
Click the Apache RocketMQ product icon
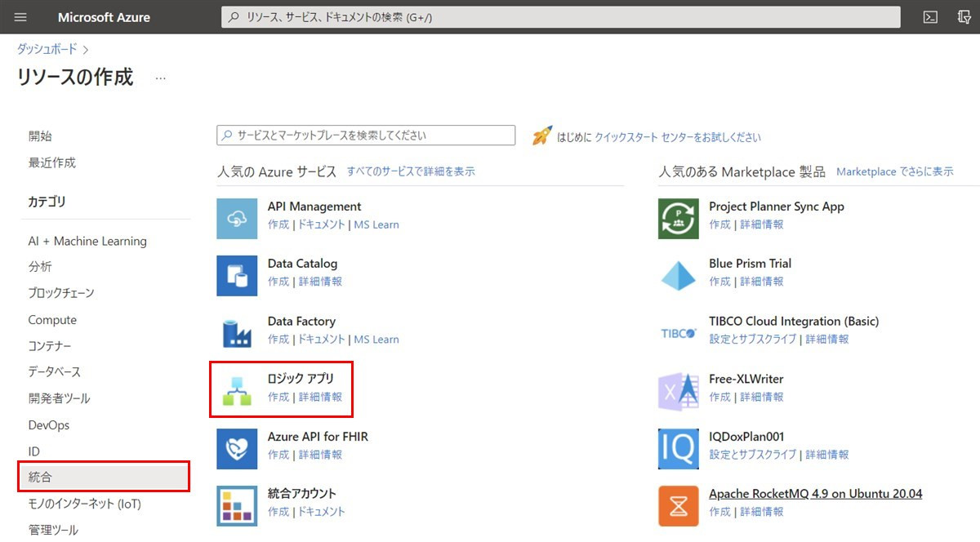pyautogui.click(x=679, y=506)
